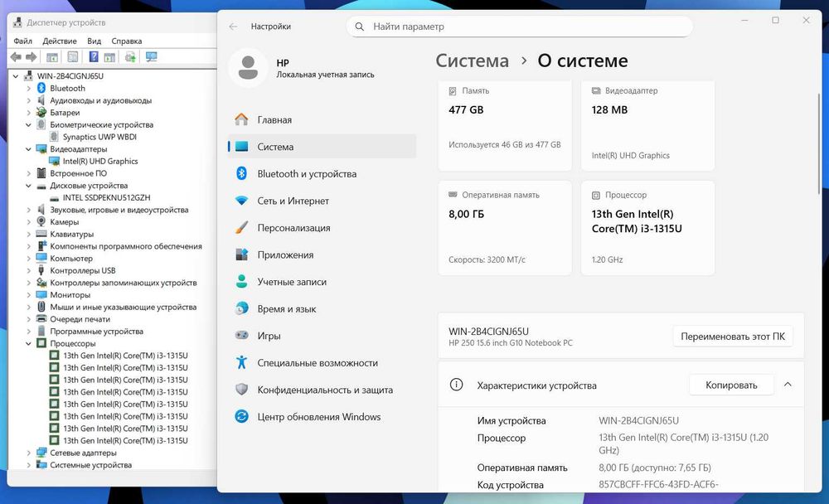Select Synaptics UWP WBDI device
829x504 pixels.
[x=99, y=137]
